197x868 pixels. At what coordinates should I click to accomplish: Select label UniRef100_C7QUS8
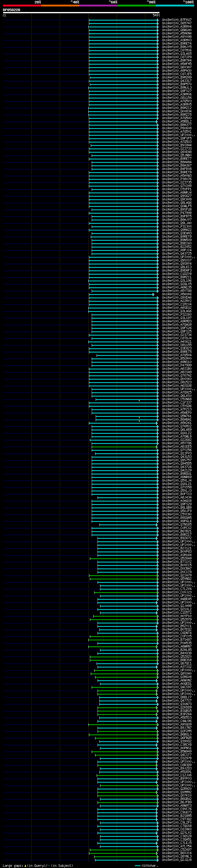pyautogui.click(x=177, y=826)
